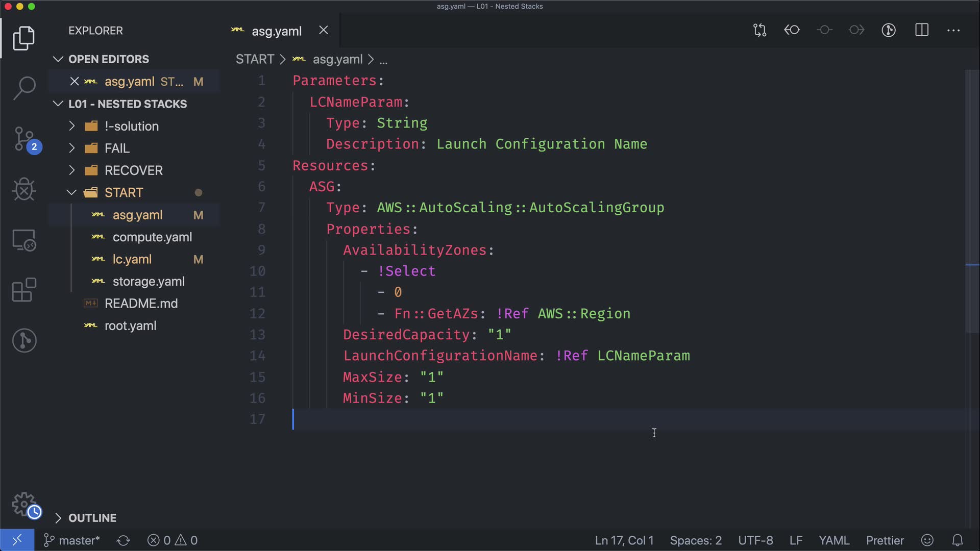
Task: Click the editor vertical scrollbar
Action: click(x=972, y=204)
